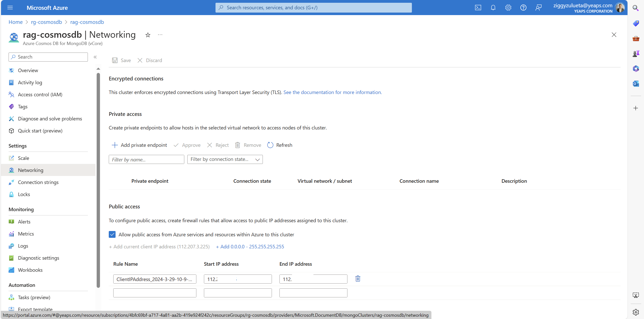The height and width of the screenshot is (319, 644).
Task: Delete the ClientIPAddress firewall rule
Action: [x=357, y=279]
